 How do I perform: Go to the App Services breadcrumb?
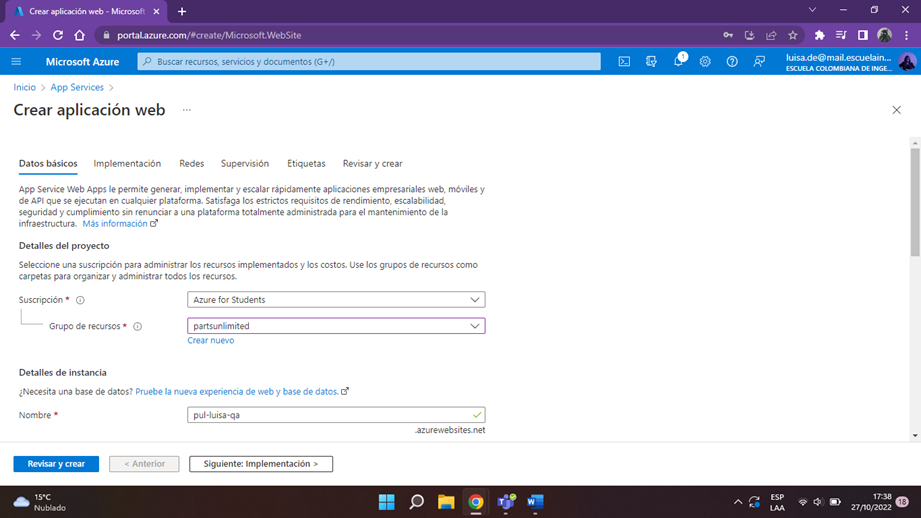(77, 88)
